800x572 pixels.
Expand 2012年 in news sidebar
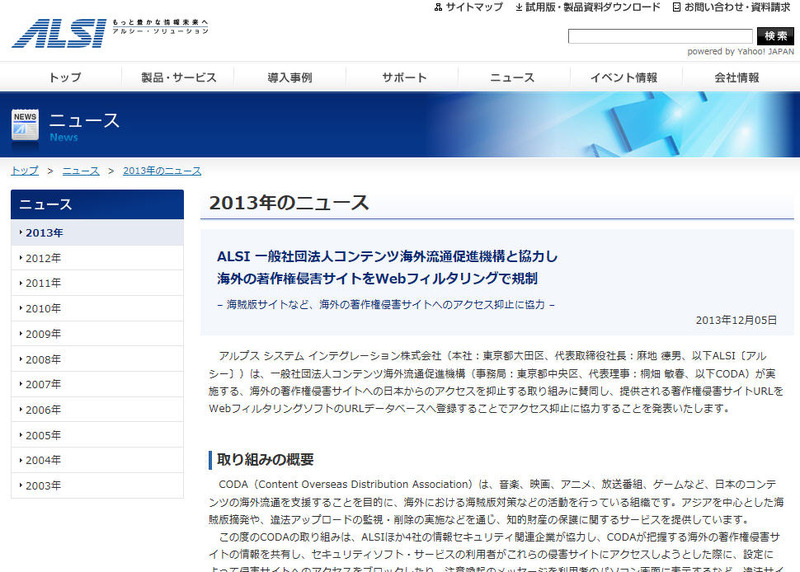coord(43,258)
